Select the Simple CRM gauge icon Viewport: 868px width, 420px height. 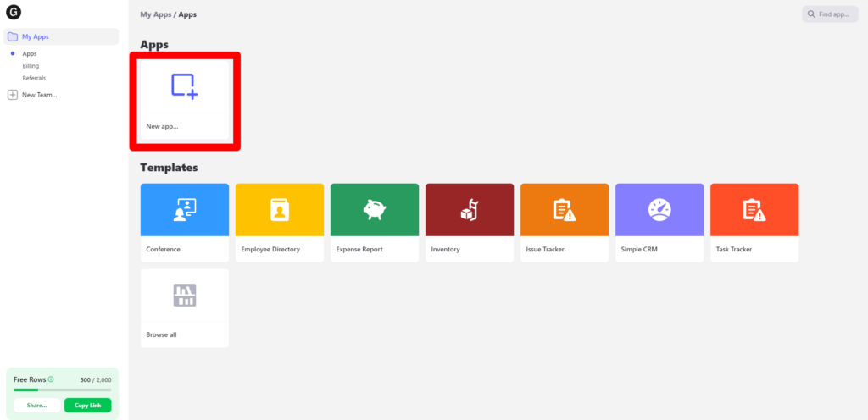659,209
